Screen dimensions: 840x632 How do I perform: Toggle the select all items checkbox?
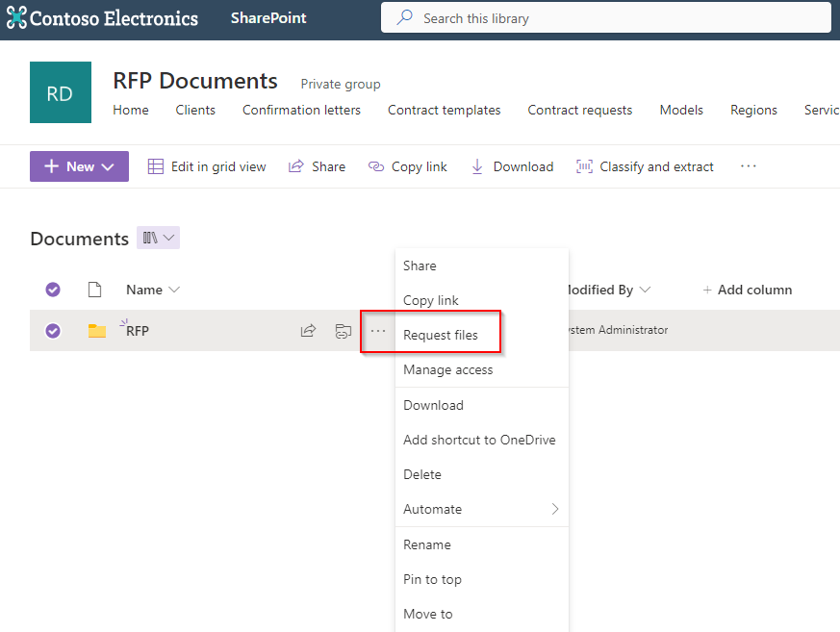point(53,290)
